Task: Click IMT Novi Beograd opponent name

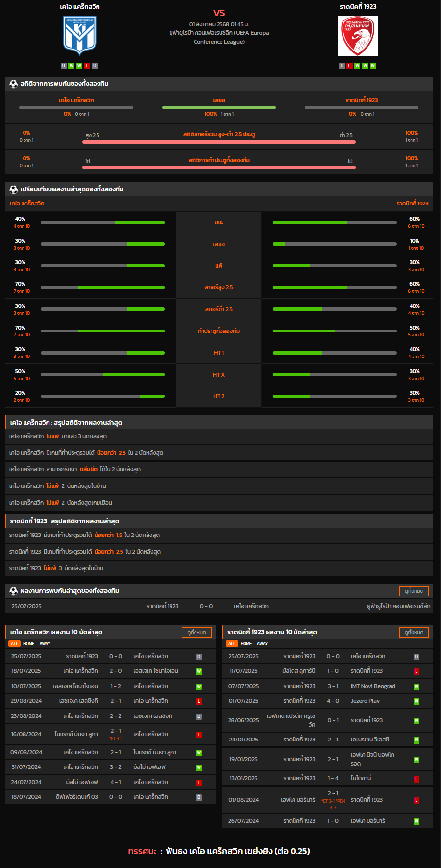Action: pos(373,686)
